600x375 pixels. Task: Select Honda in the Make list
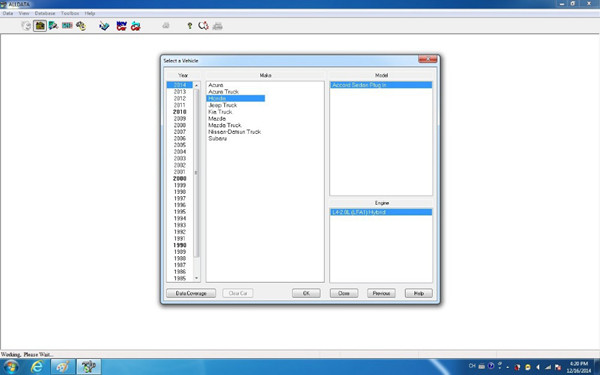pyautogui.click(x=236, y=98)
